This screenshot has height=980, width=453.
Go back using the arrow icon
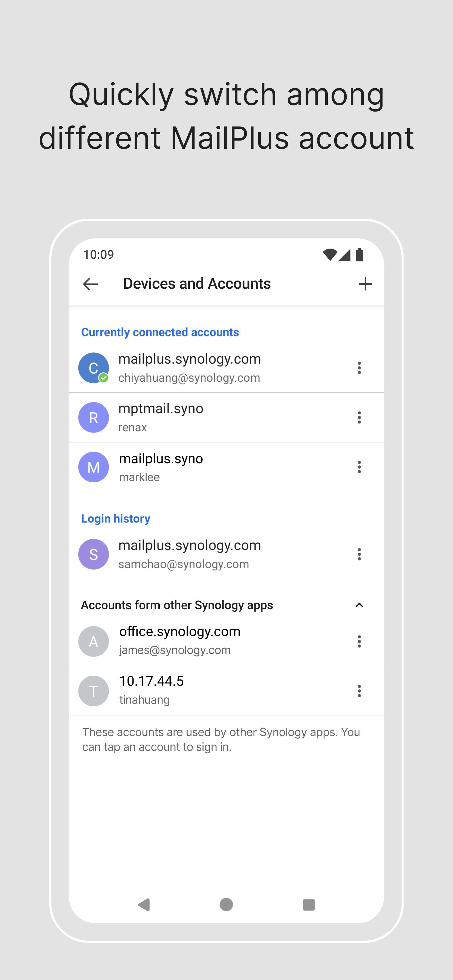coord(90,284)
